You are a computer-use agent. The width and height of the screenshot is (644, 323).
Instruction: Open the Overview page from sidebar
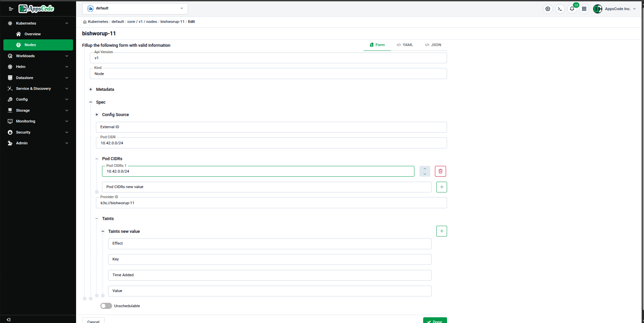(x=33, y=34)
